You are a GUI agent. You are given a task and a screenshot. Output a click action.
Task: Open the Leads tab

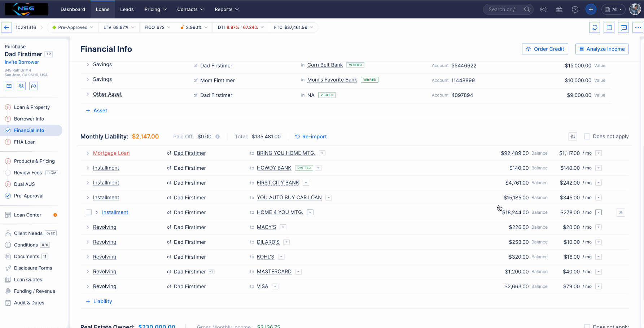tap(127, 9)
